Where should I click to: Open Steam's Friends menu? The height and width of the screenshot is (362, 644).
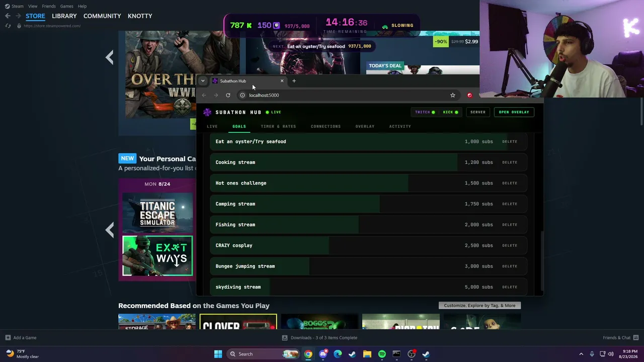point(49,6)
